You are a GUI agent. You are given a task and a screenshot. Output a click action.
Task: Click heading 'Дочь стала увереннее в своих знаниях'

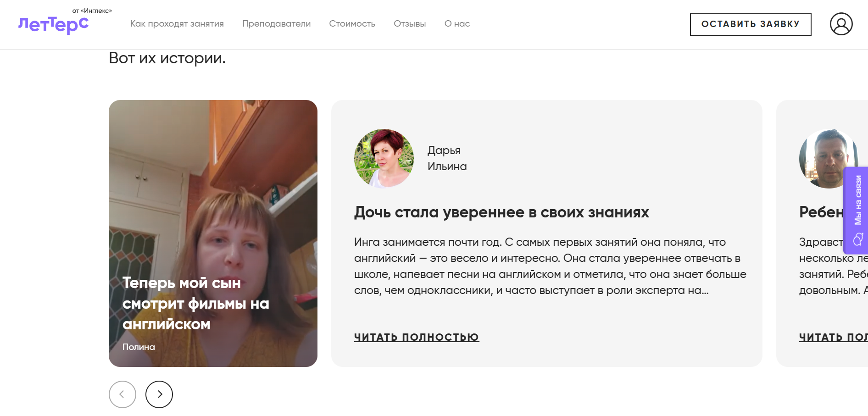coord(501,212)
